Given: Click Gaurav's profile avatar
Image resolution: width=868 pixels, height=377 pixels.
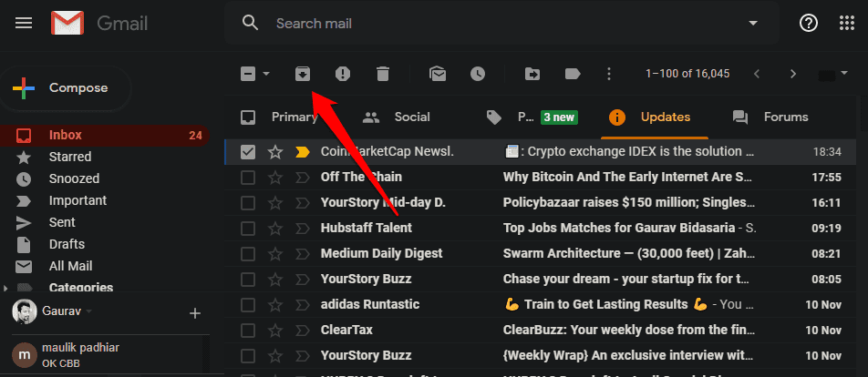Looking at the screenshot, I should coord(25,311).
